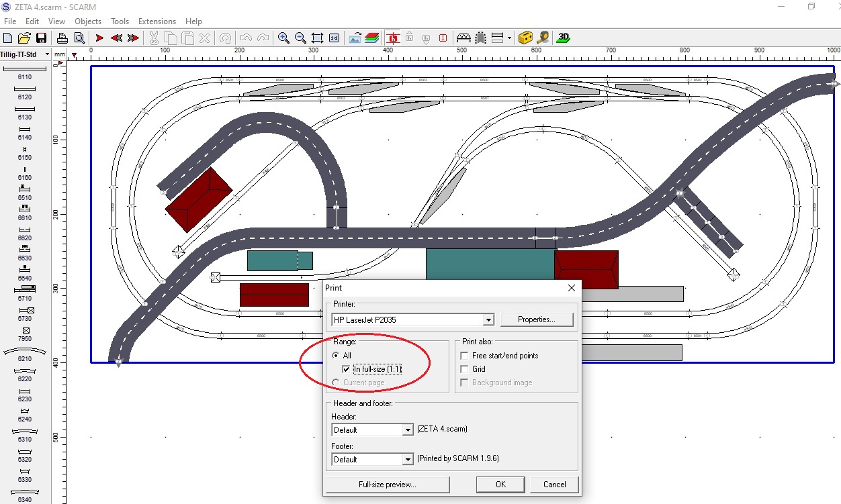Viewport: 841px width, 504px height.
Task: Click the Zoom Out magnifier icon
Action: pyautogui.click(x=300, y=38)
